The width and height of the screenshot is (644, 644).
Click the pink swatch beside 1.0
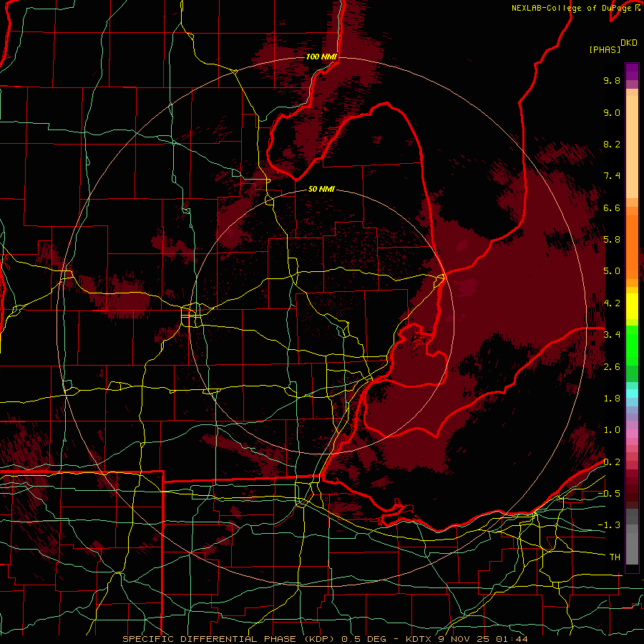click(x=632, y=434)
